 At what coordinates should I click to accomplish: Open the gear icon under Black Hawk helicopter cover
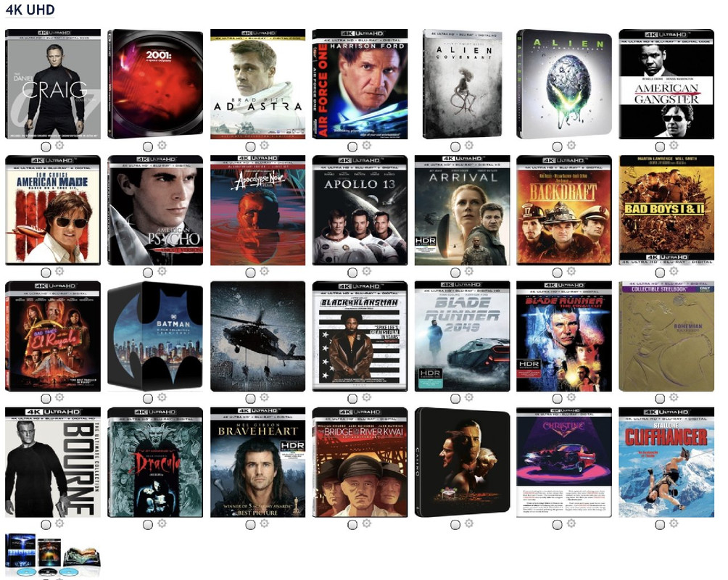[x=264, y=397]
